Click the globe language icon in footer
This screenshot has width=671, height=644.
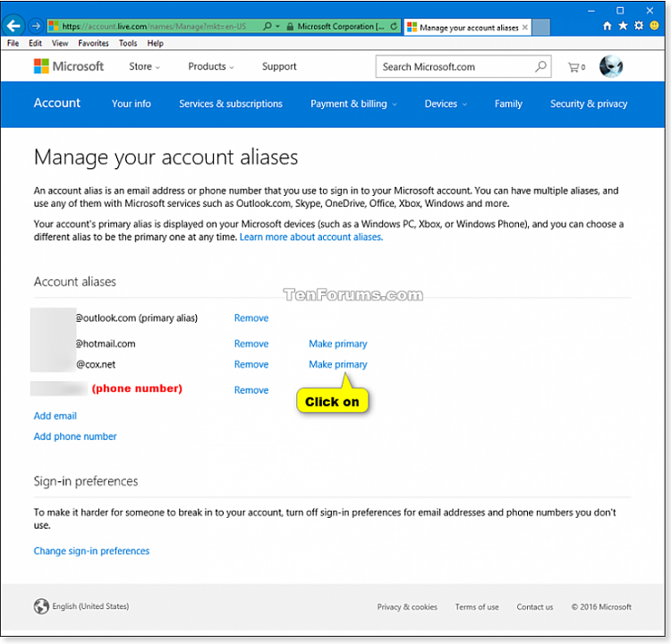coord(41,606)
